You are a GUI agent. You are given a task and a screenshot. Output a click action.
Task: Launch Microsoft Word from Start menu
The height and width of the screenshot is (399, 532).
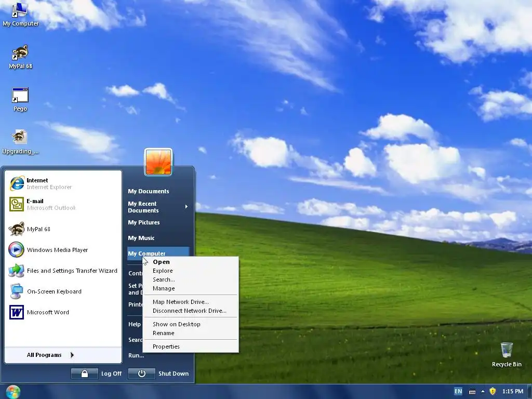[x=63, y=312]
